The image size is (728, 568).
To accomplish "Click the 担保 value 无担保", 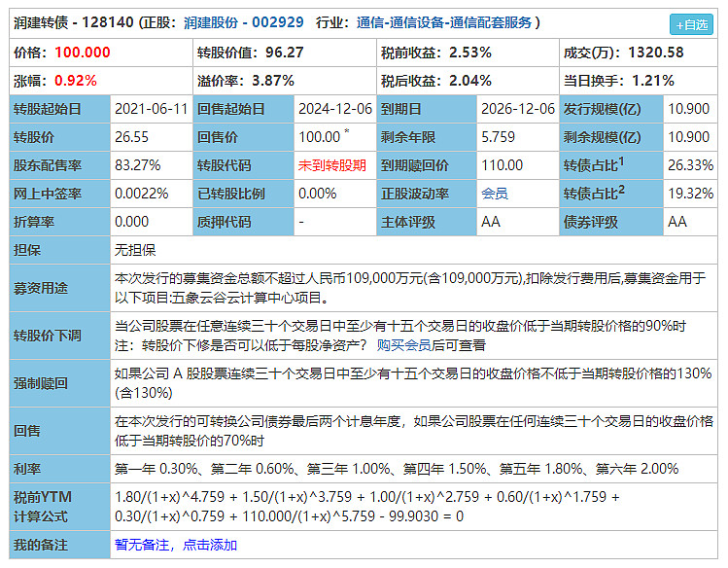I will point(135,250).
